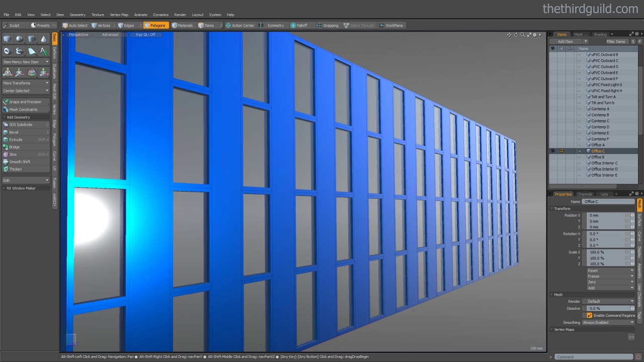
Task: Open the Geometry menu
Action: tap(77, 15)
